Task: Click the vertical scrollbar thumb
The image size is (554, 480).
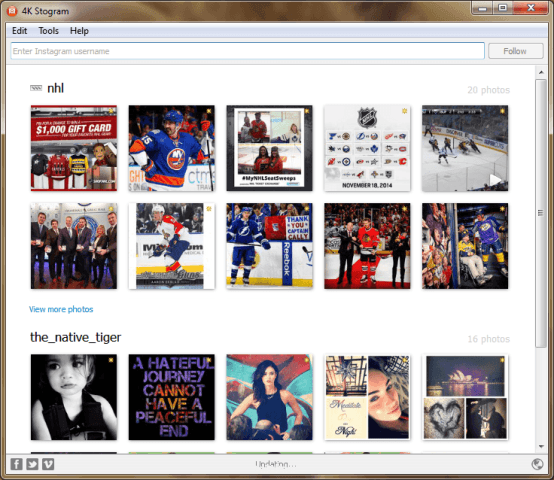Action: click(x=541, y=213)
